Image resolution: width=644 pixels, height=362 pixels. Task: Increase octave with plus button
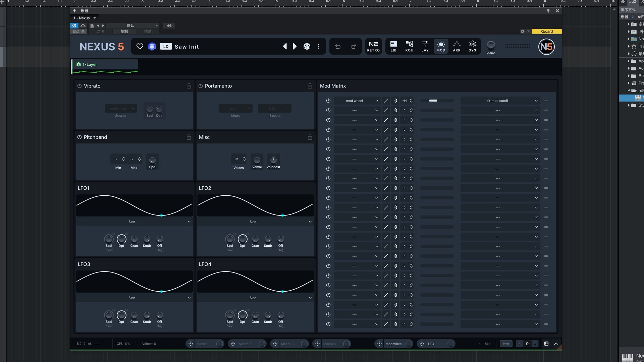pyautogui.click(x=535, y=344)
